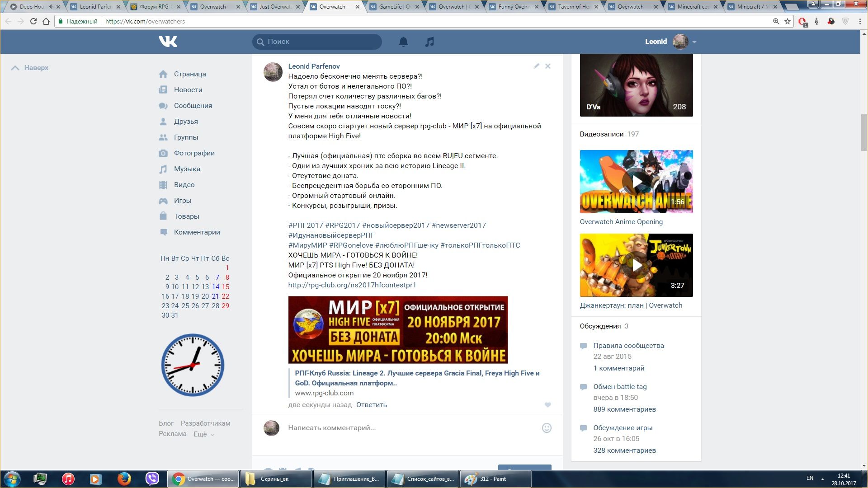Click the pencil edit icon on post
This screenshot has width=868, height=488.
point(536,66)
